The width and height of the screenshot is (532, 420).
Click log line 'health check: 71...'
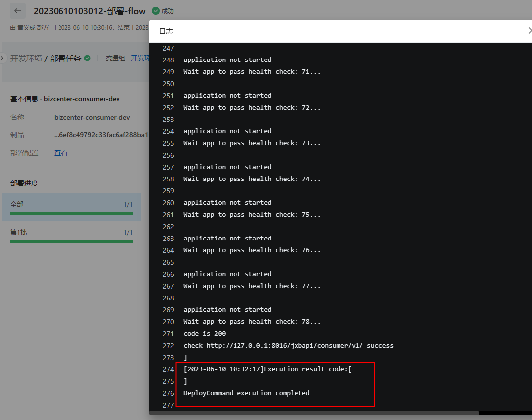click(x=252, y=71)
